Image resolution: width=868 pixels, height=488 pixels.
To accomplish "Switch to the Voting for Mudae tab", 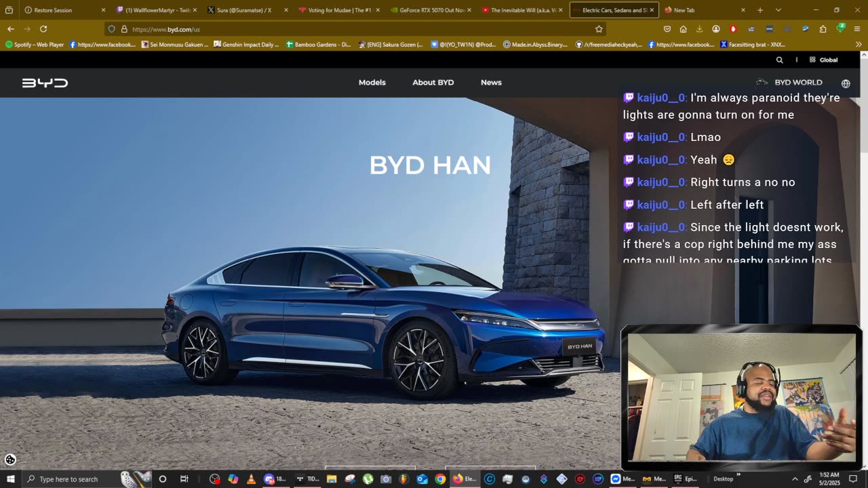I will click(338, 10).
